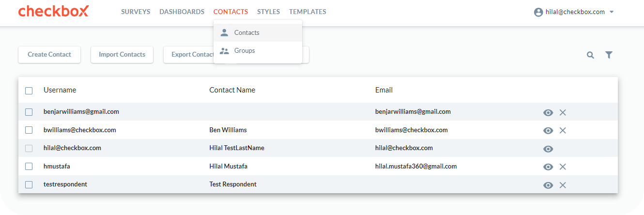View benjarwilliams@gmail.com contact via eye icon

pyautogui.click(x=548, y=112)
